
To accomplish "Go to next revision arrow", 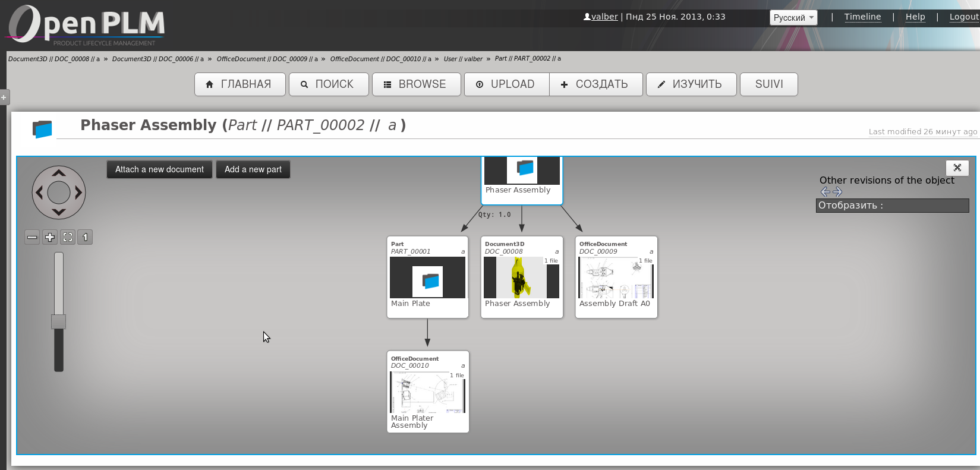I will (x=837, y=192).
